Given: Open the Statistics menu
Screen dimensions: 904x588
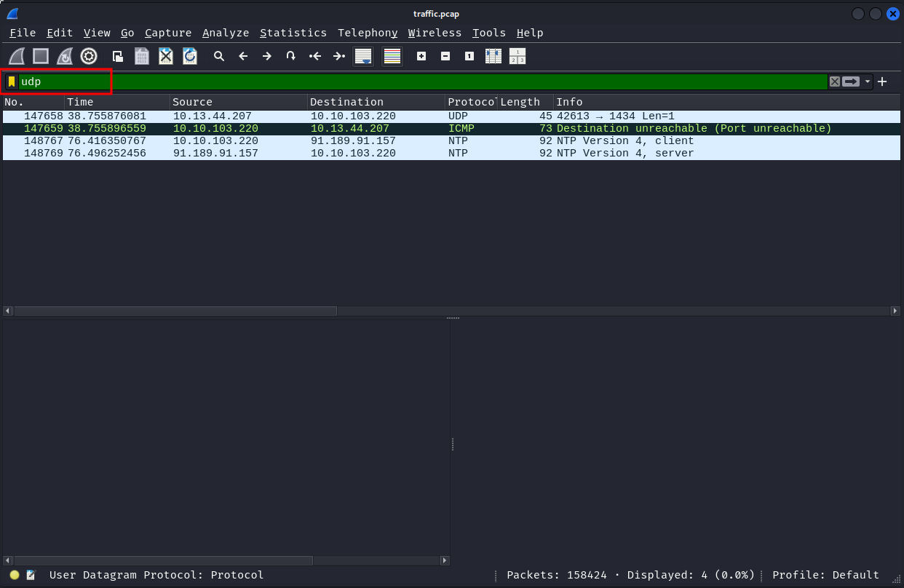Looking at the screenshot, I should coord(293,33).
